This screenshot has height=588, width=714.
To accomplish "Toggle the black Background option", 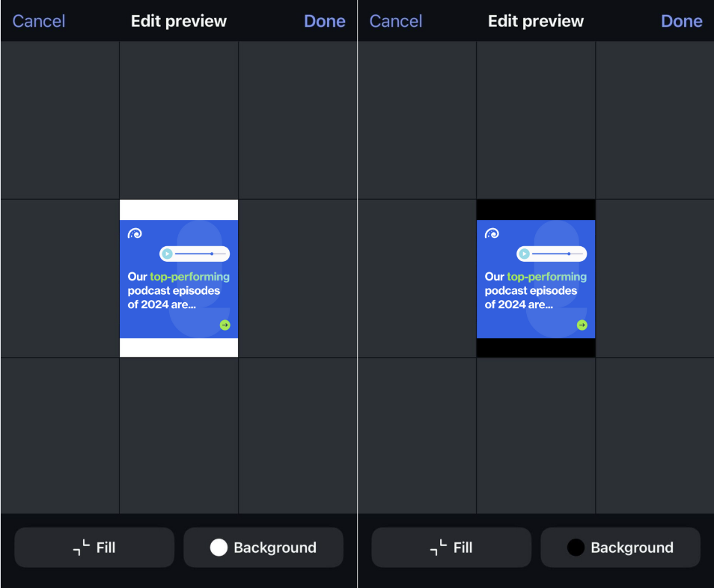I will point(620,547).
